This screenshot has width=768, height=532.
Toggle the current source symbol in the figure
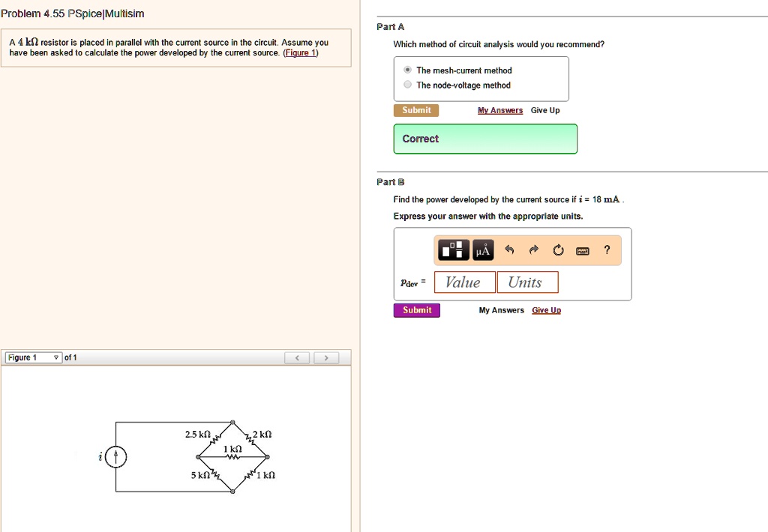tap(114, 455)
